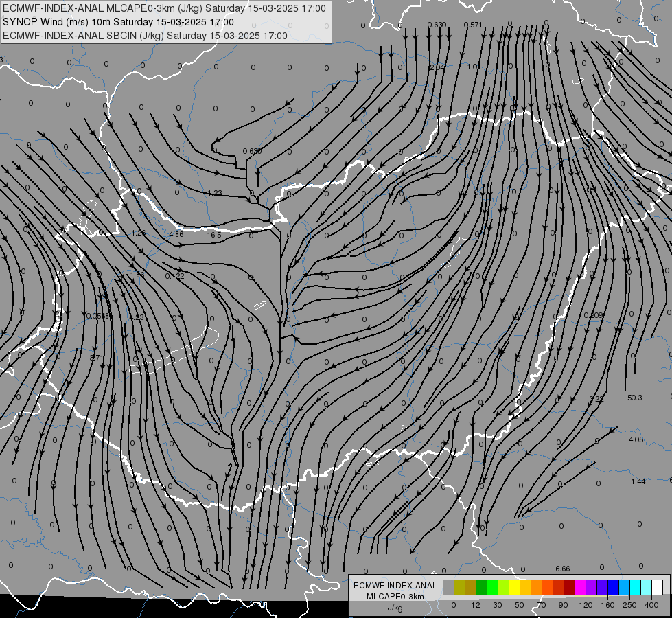Click the white swatch ending the legend
Screen dimensions: 672x618
click(x=658, y=587)
